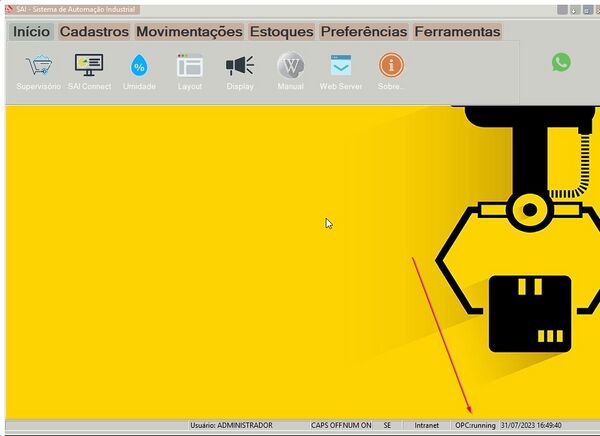Open the Cadastros menu tab
Viewport: 600px width, 436px height.
[x=94, y=32]
